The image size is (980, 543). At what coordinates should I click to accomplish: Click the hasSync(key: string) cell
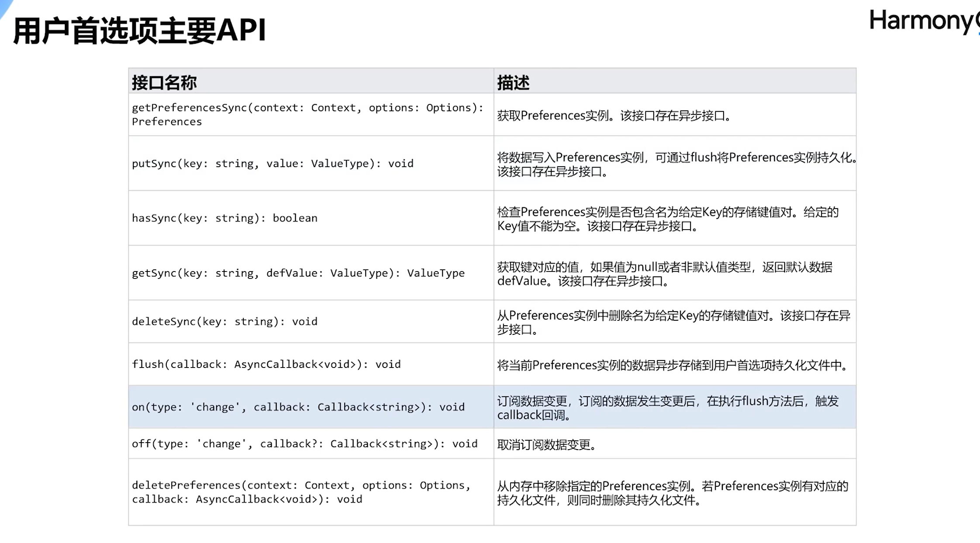pyautogui.click(x=224, y=218)
